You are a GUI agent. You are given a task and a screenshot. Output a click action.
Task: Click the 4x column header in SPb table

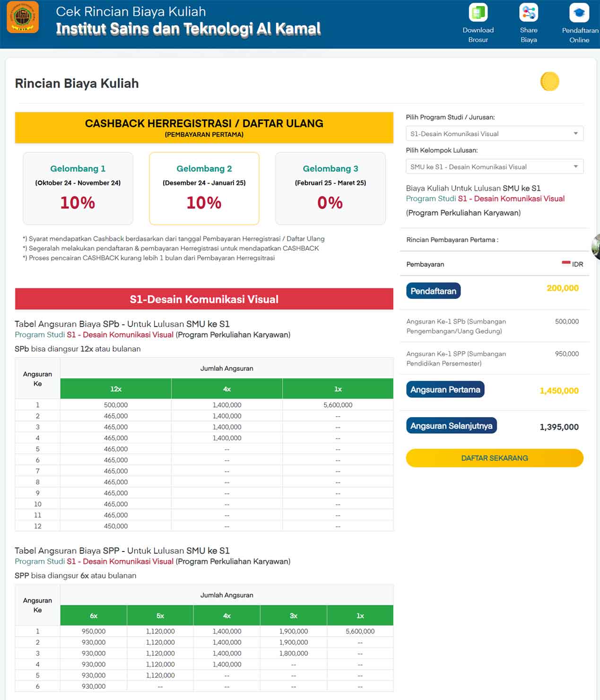tap(227, 389)
